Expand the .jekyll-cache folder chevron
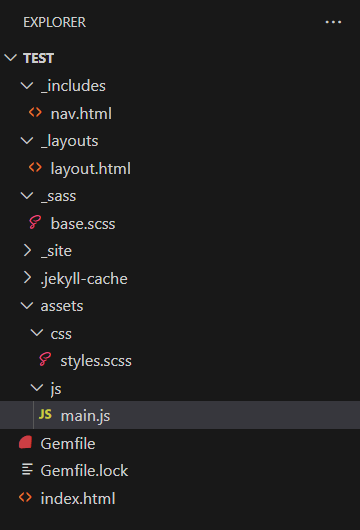 click(27, 278)
